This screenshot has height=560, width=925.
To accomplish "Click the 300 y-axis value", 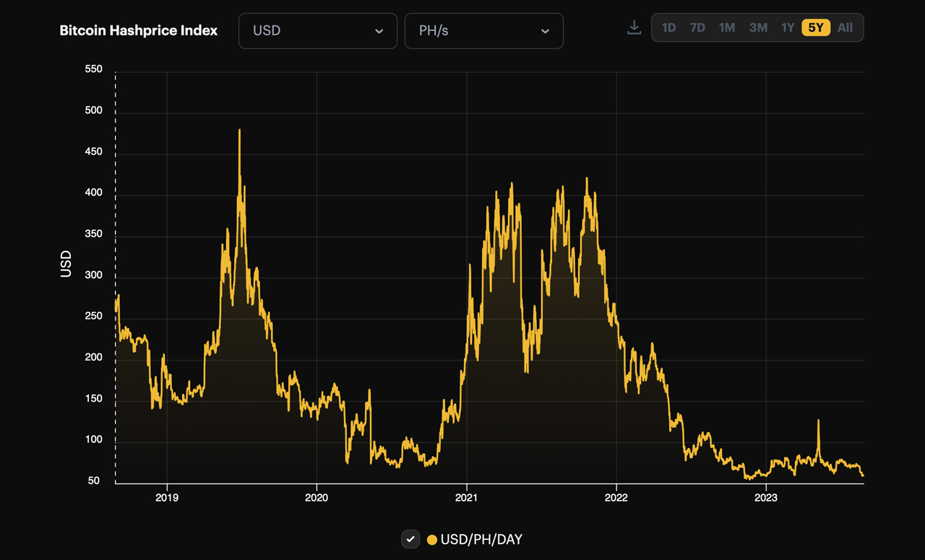I will (94, 275).
